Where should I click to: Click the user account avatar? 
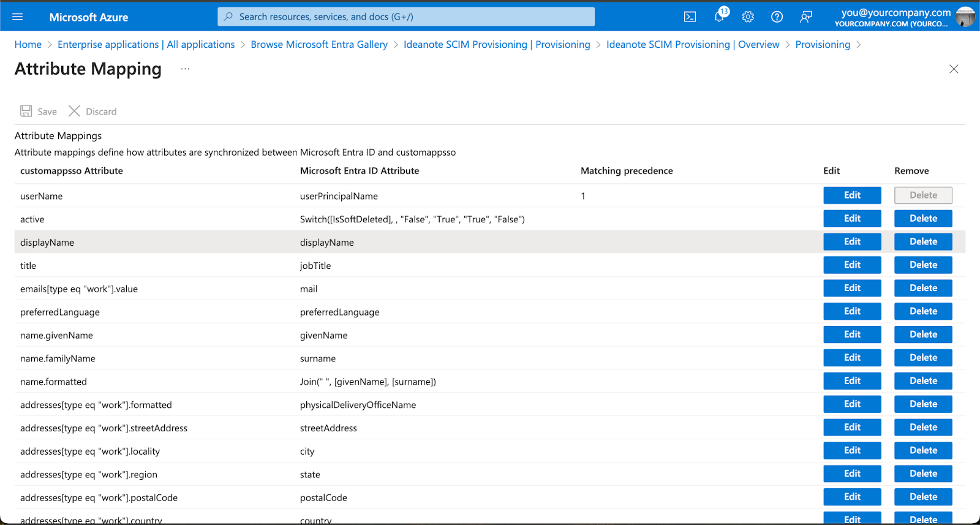pyautogui.click(x=965, y=17)
